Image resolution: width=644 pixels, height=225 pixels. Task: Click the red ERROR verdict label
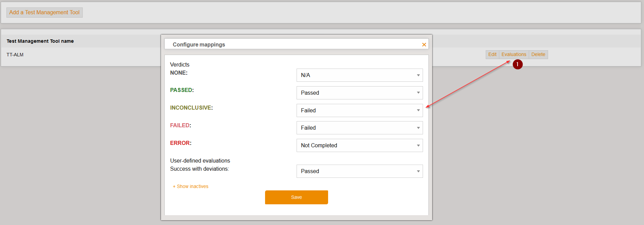[180, 143]
